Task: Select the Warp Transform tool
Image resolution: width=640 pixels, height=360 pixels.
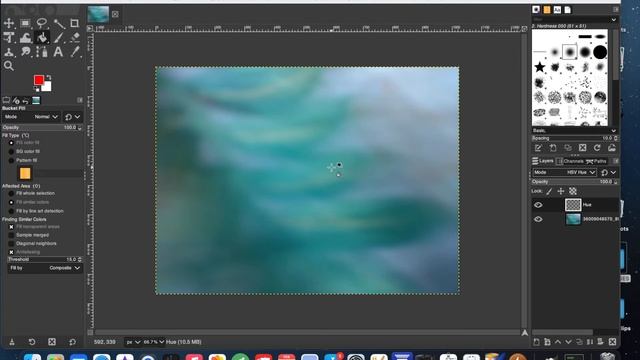Action: point(25,38)
